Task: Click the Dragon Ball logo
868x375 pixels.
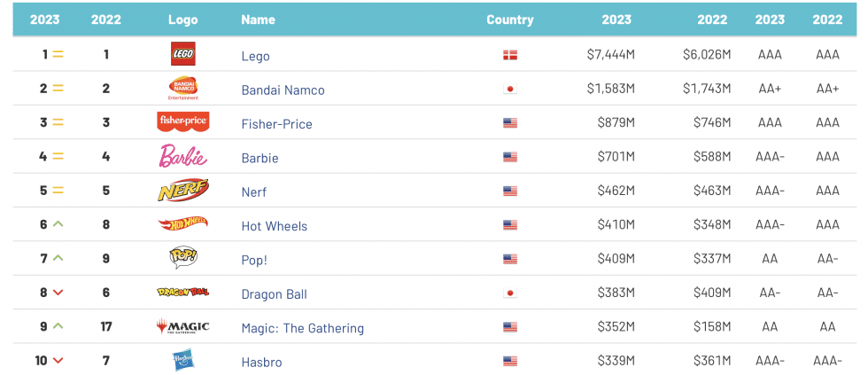Action: click(x=183, y=292)
